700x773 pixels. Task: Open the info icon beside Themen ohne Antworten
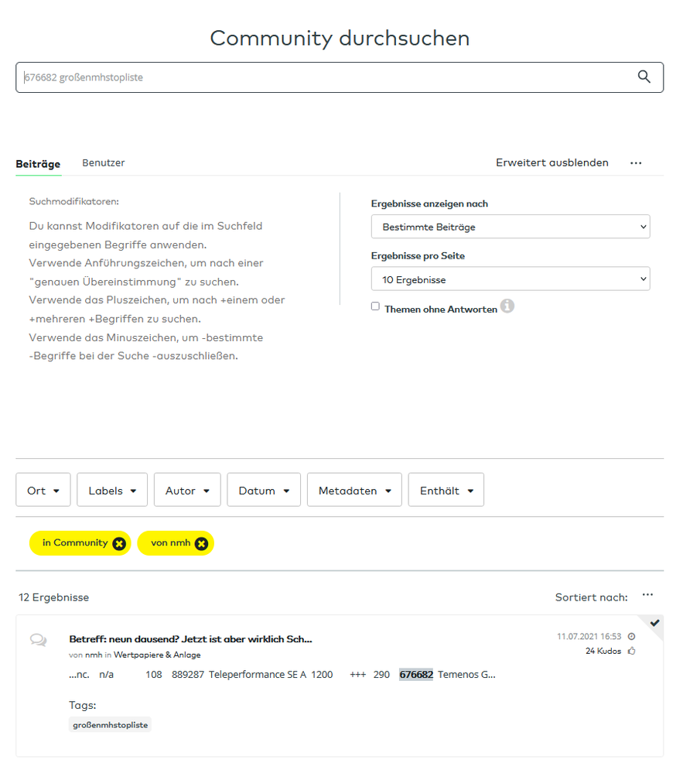[x=507, y=306]
